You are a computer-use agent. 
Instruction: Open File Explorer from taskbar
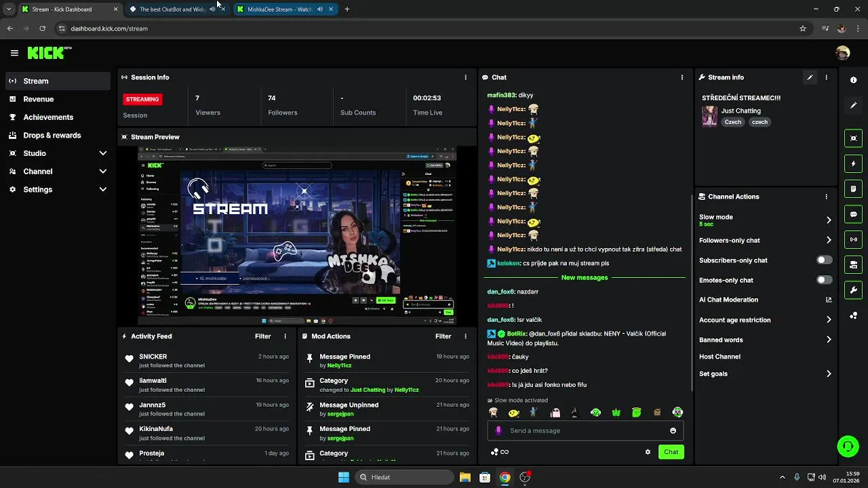point(465,477)
